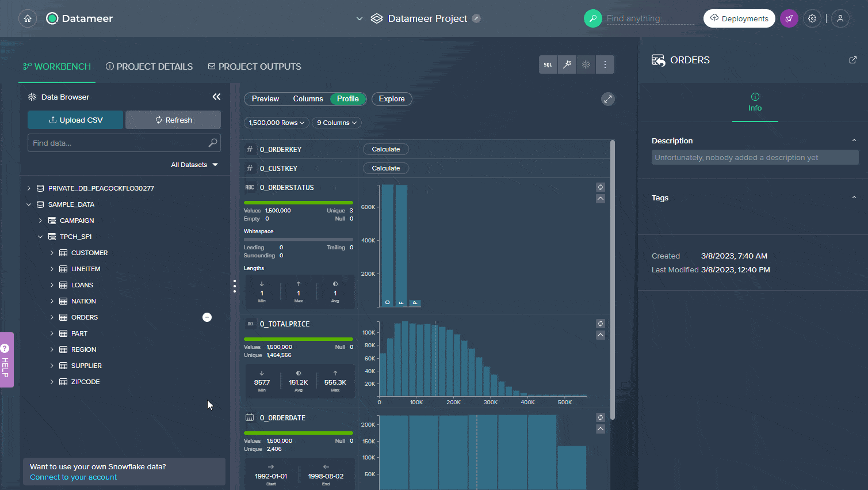Select the Profile view
The width and height of the screenshot is (868, 490).
(348, 99)
